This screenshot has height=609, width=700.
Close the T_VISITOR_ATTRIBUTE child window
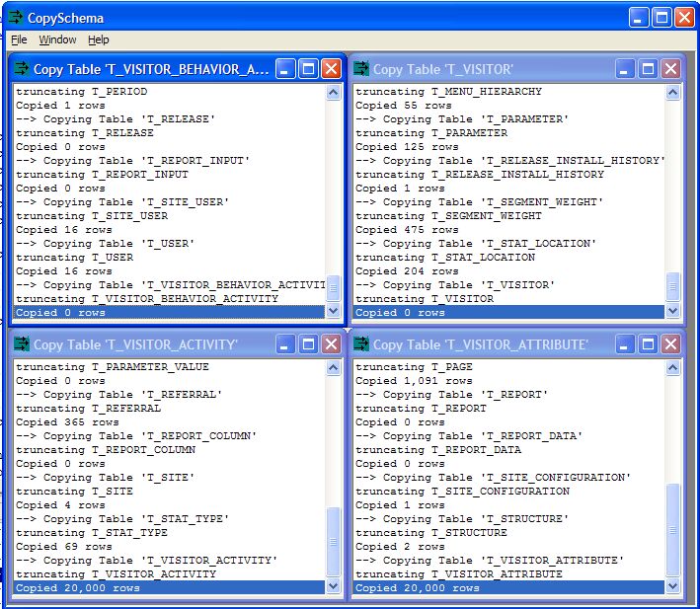(671, 344)
